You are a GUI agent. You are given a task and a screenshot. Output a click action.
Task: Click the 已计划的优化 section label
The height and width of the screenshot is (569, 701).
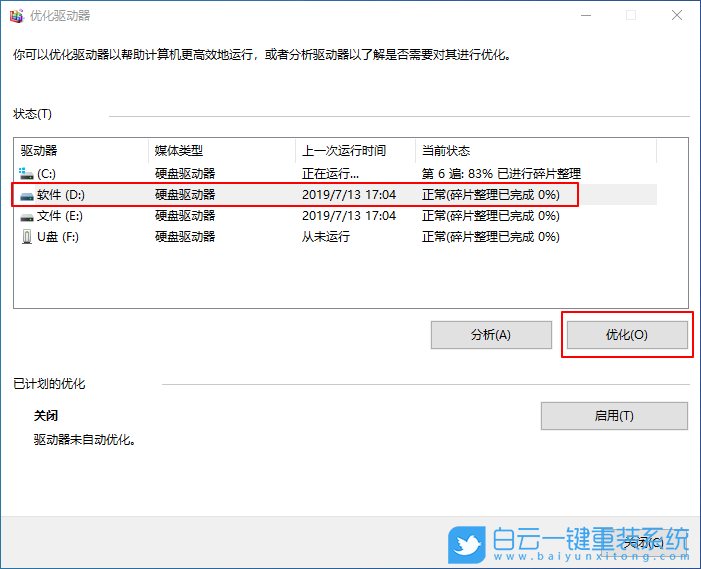click(49, 384)
